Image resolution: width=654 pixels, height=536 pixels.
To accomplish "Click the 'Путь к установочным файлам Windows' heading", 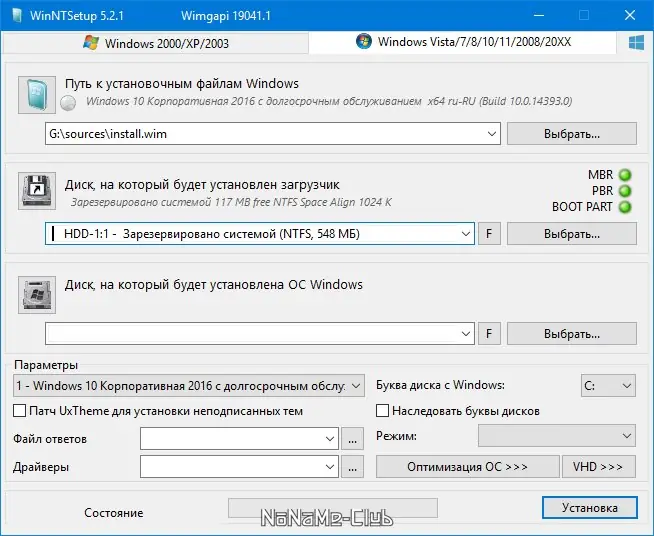I will pos(182,84).
